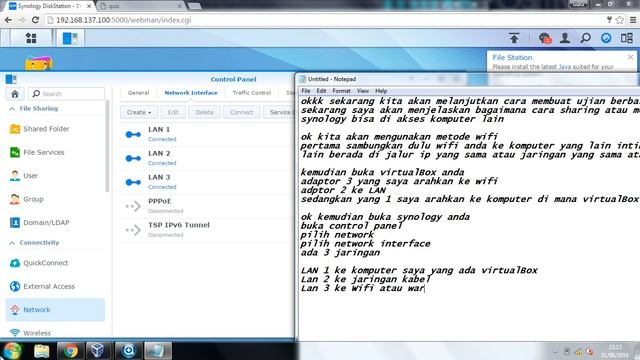Open Wireless in the sidebar
This screenshot has height=360, width=640.
[55, 333]
